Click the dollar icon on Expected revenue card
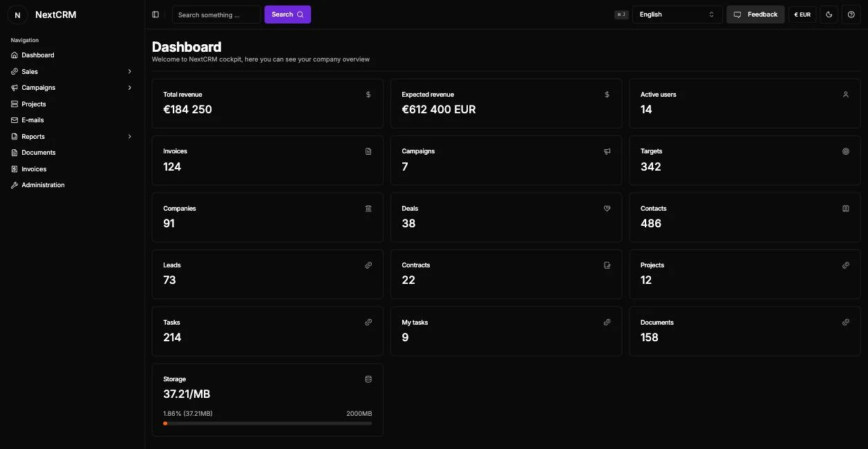868x449 pixels. (607, 95)
